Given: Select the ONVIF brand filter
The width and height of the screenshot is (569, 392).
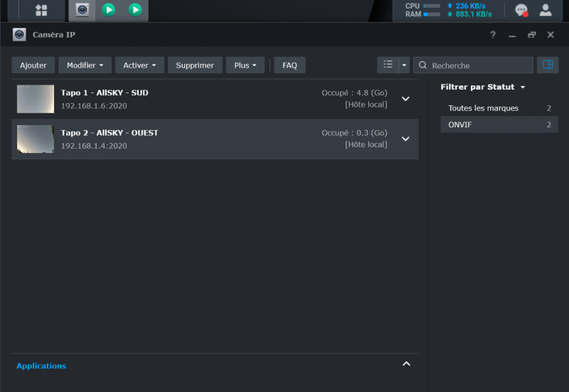Looking at the screenshot, I should pyautogui.click(x=499, y=125).
